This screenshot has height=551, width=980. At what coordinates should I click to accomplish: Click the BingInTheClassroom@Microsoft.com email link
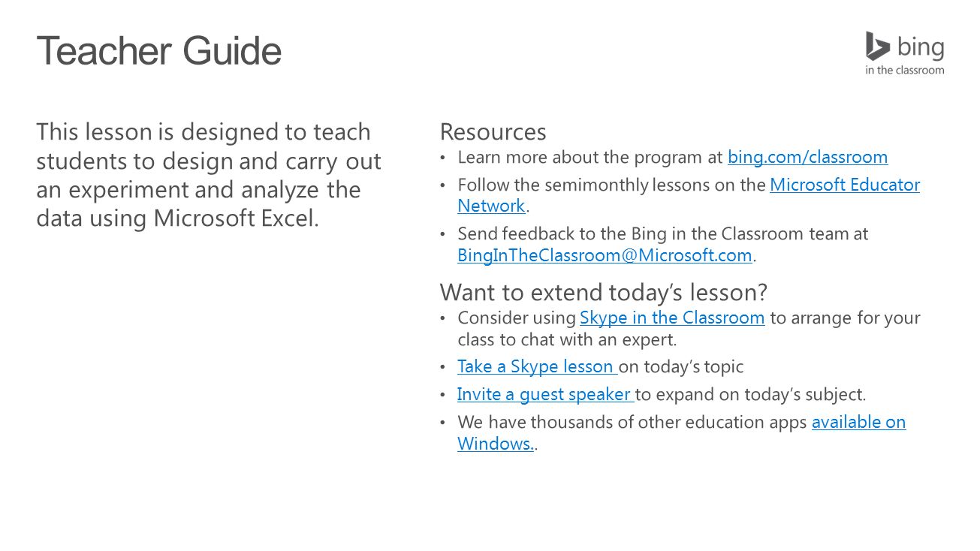click(x=605, y=255)
